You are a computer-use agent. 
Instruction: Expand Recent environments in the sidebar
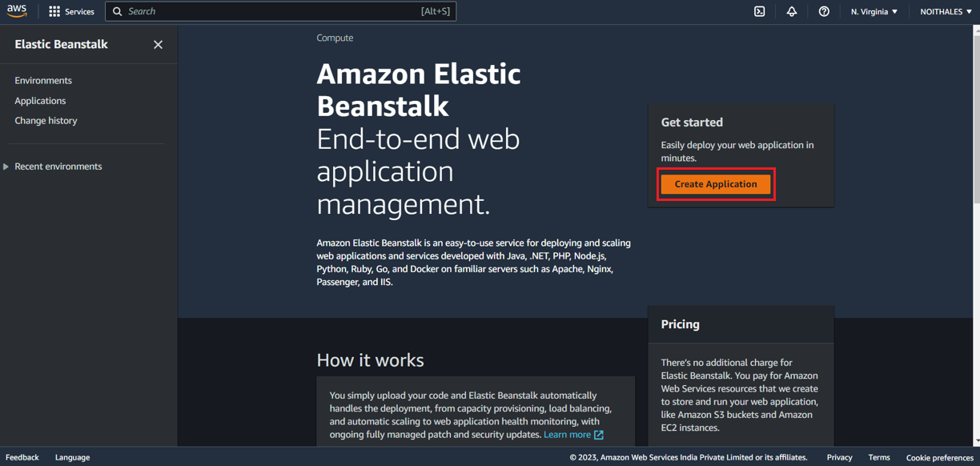tap(59, 166)
